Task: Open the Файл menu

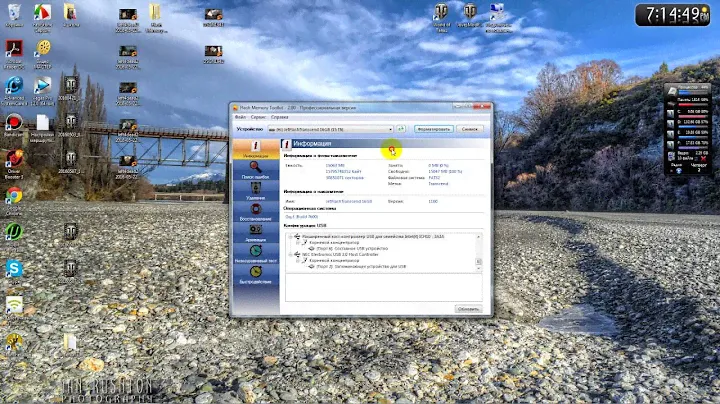Action: 240,117
